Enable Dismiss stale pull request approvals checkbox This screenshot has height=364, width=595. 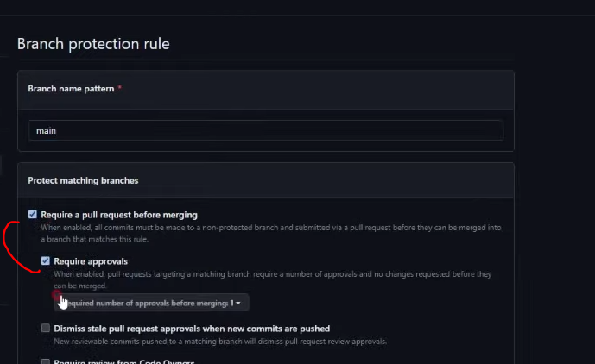[x=46, y=328]
